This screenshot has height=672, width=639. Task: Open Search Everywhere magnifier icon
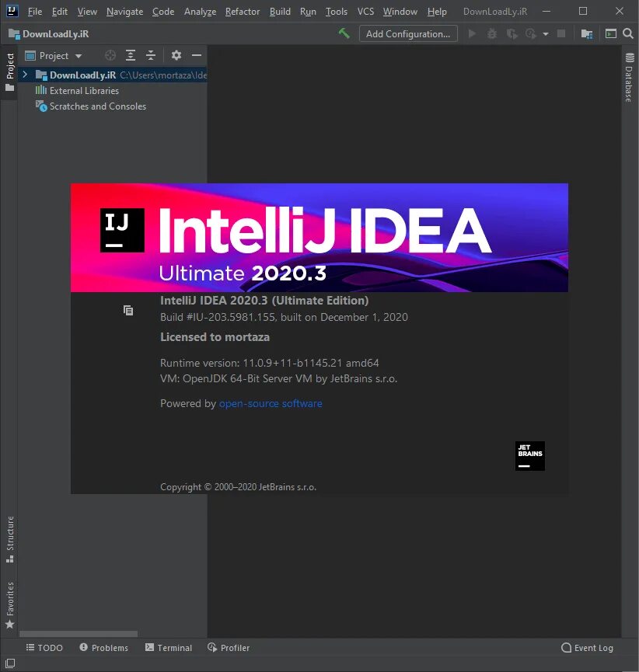coord(628,33)
